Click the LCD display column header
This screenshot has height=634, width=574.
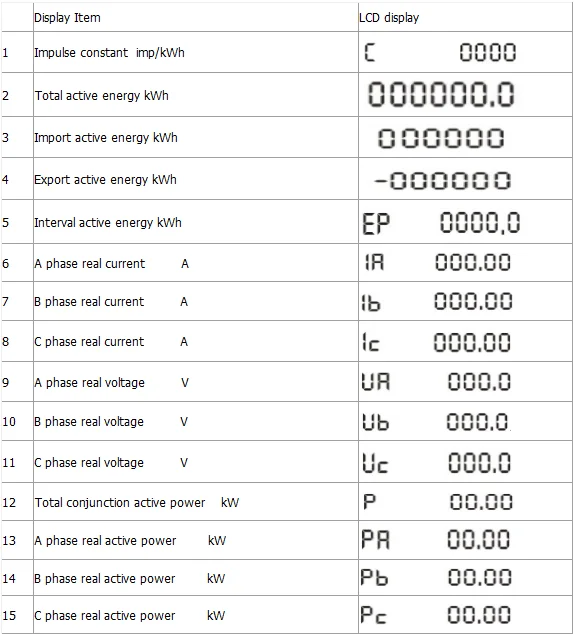click(389, 18)
